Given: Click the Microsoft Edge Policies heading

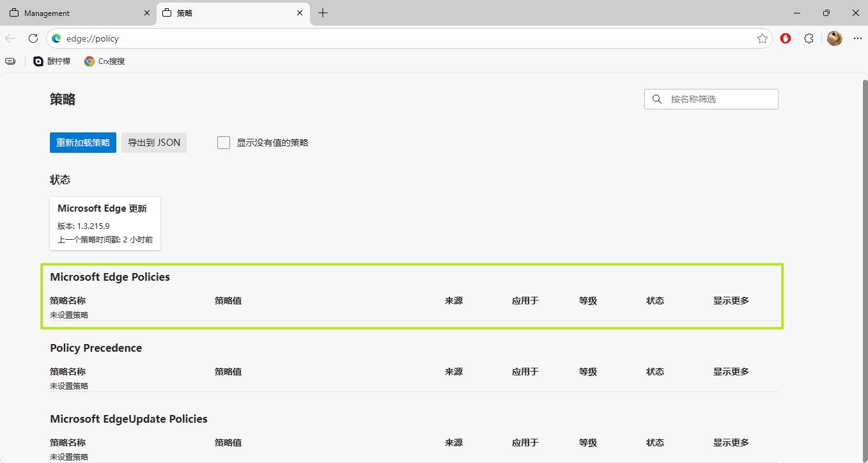Looking at the screenshot, I should click(110, 277).
